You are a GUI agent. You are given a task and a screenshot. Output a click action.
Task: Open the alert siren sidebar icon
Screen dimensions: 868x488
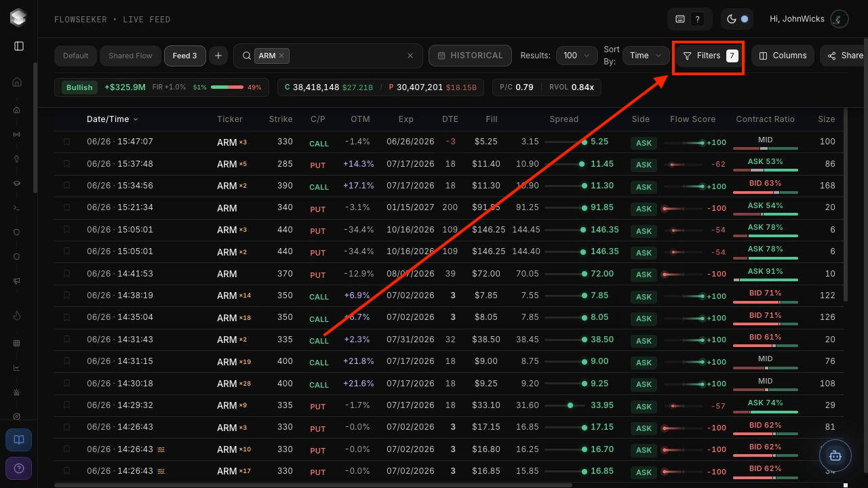pyautogui.click(x=17, y=392)
